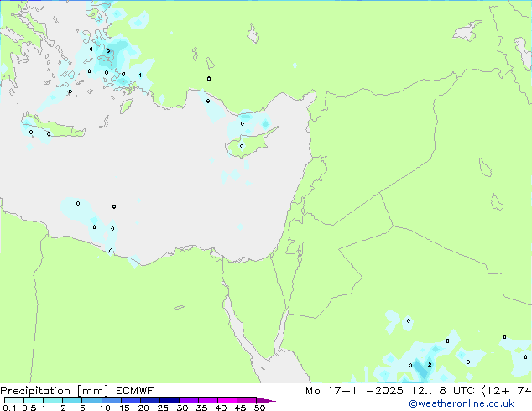Click the 1–2 mm legend swatch
The height and width of the screenshot is (411, 532).
53,400
